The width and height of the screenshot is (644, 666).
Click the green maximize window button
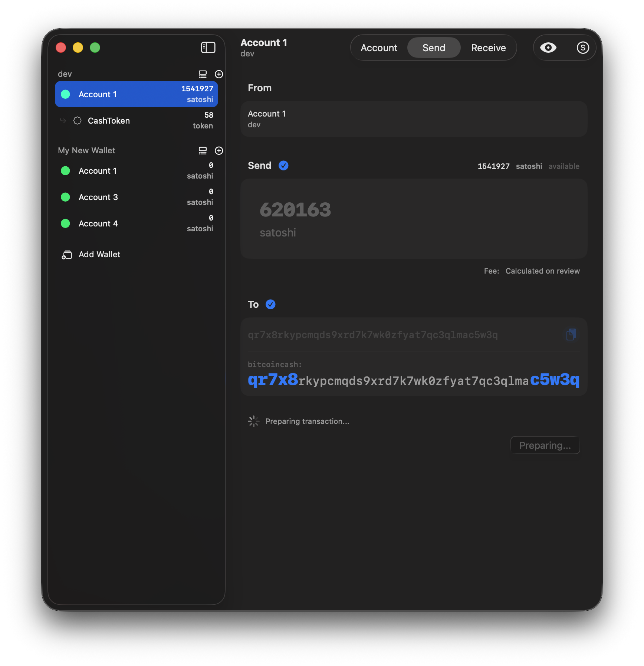(x=95, y=48)
